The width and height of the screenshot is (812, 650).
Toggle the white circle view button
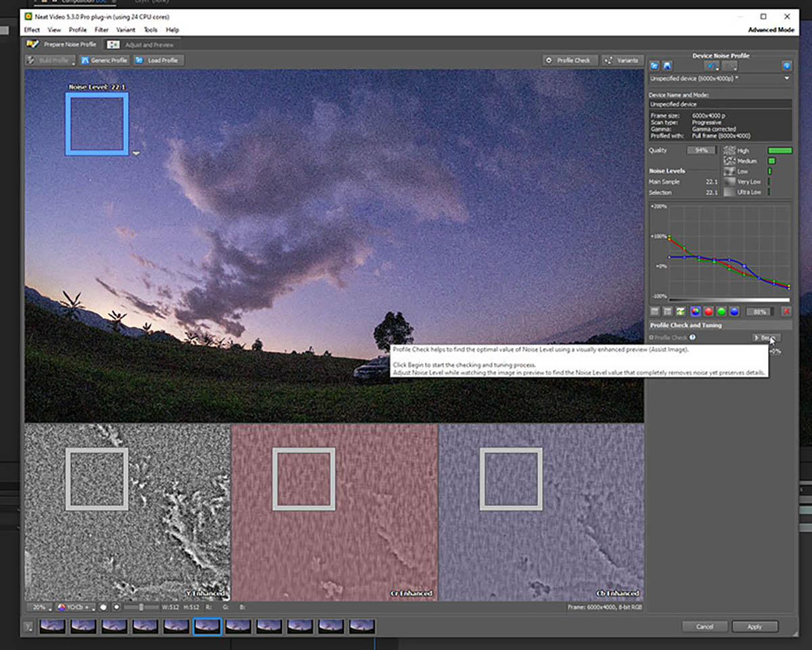tap(104, 607)
